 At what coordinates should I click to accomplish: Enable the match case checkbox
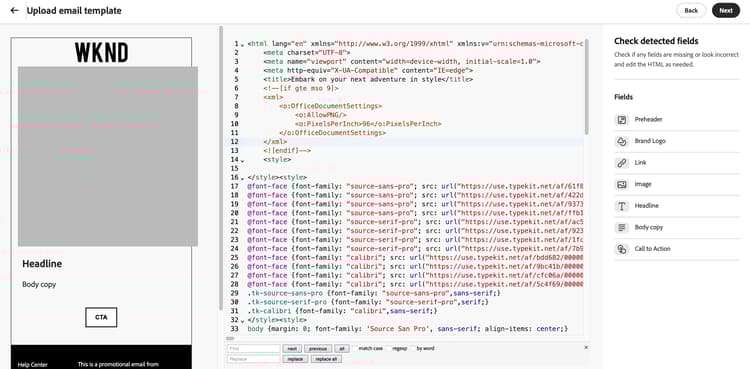tap(354, 348)
